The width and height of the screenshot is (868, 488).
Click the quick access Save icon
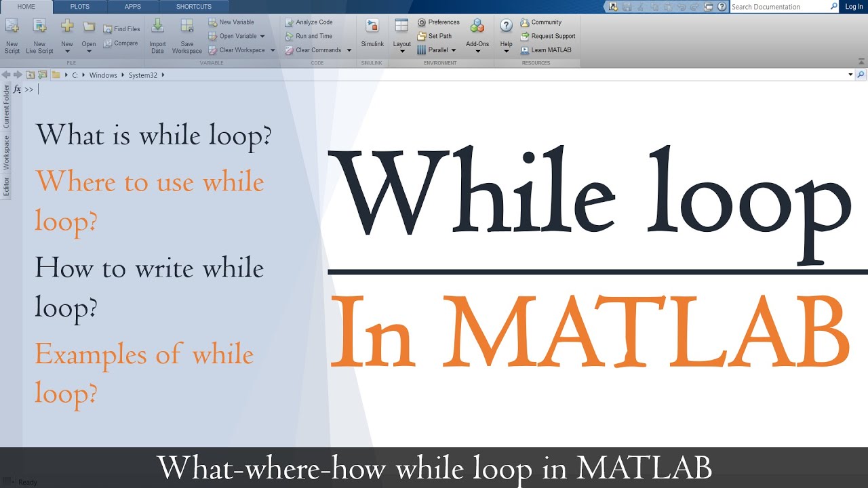(x=627, y=7)
